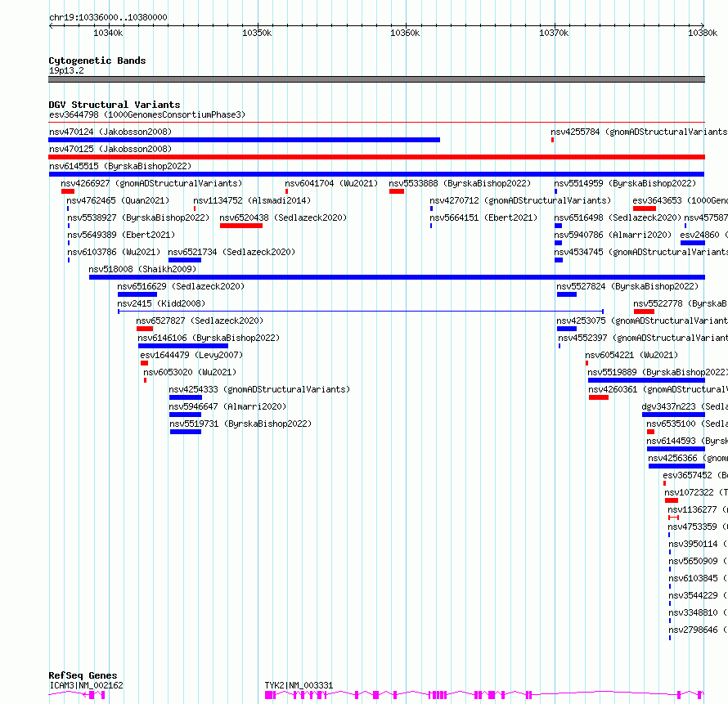Click the nsv6527827 (Sedlazeck2020) variant label
This screenshot has height=704, width=728.
click(200, 321)
